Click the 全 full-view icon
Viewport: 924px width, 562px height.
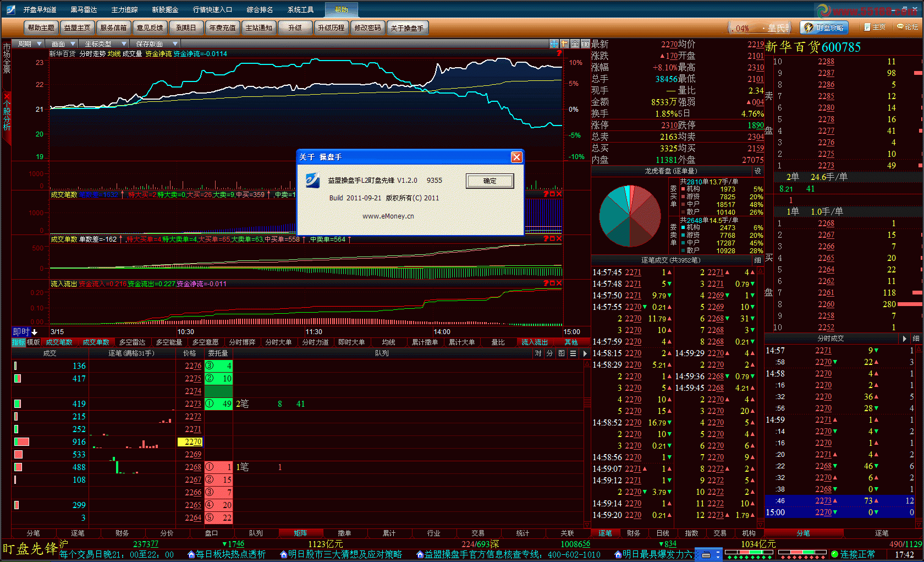click(575, 43)
